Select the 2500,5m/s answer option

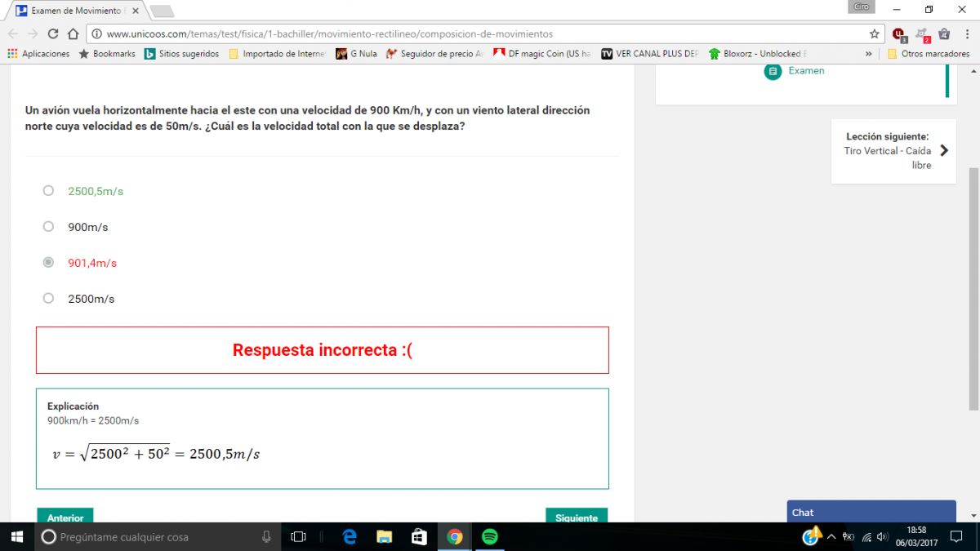click(48, 191)
